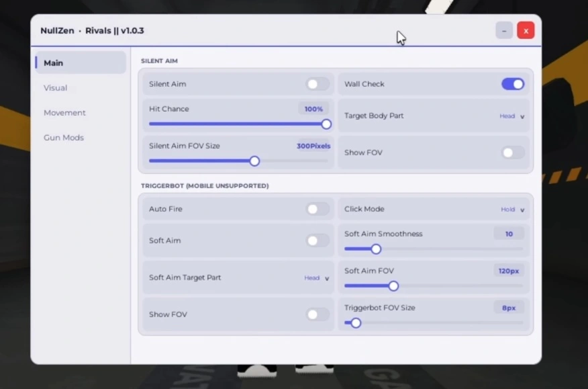The width and height of the screenshot is (588, 389).
Task: Toggle Show FOV in the Triggerbot section
Action: [317, 314]
